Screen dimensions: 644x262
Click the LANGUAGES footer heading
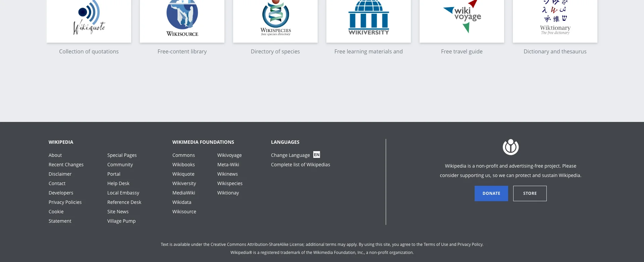[x=285, y=142]
